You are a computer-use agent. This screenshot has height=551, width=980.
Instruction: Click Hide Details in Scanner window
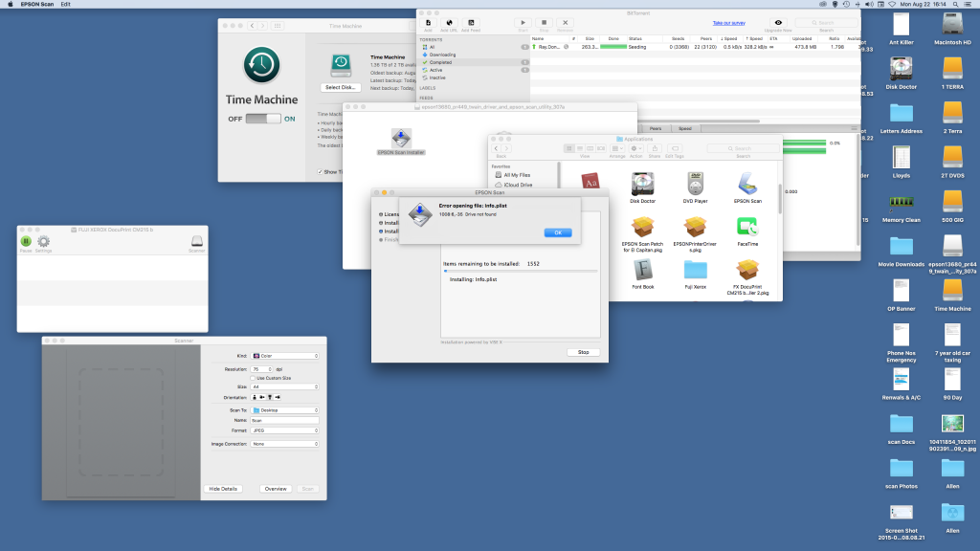(x=223, y=489)
